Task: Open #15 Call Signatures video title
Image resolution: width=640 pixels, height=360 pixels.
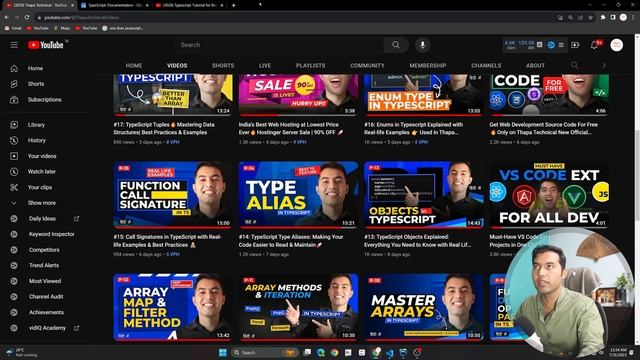Action: click(x=167, y=241)
